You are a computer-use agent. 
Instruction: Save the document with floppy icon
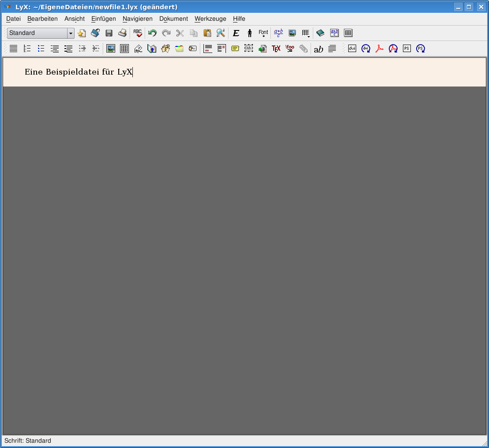(109, 33)
